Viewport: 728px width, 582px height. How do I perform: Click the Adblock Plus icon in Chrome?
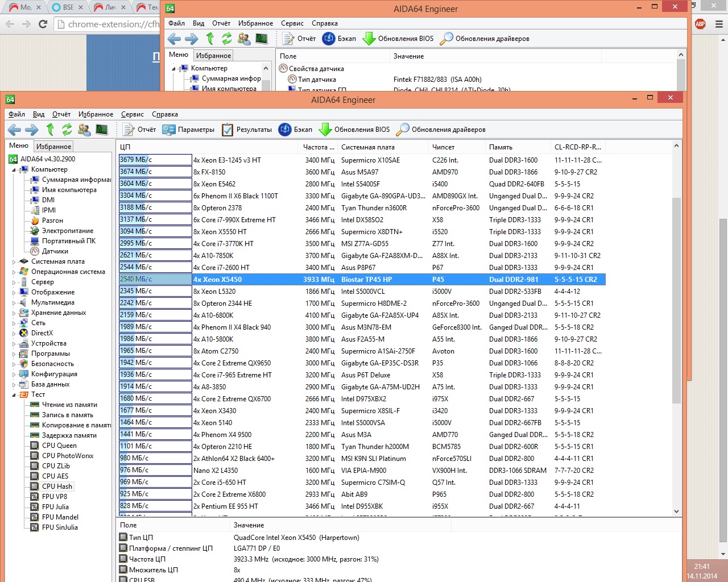[700, 24]
